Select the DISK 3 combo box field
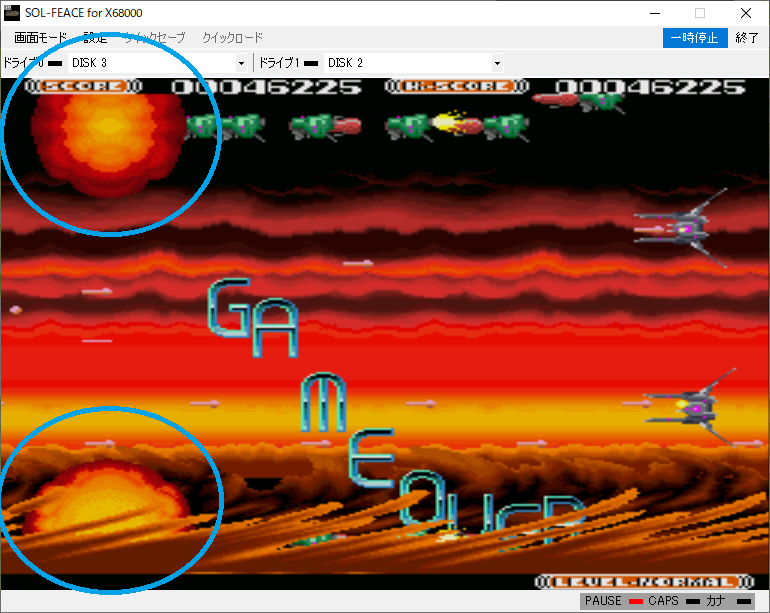This screenshot has height=613, width=770. click(x=157, y=63)
